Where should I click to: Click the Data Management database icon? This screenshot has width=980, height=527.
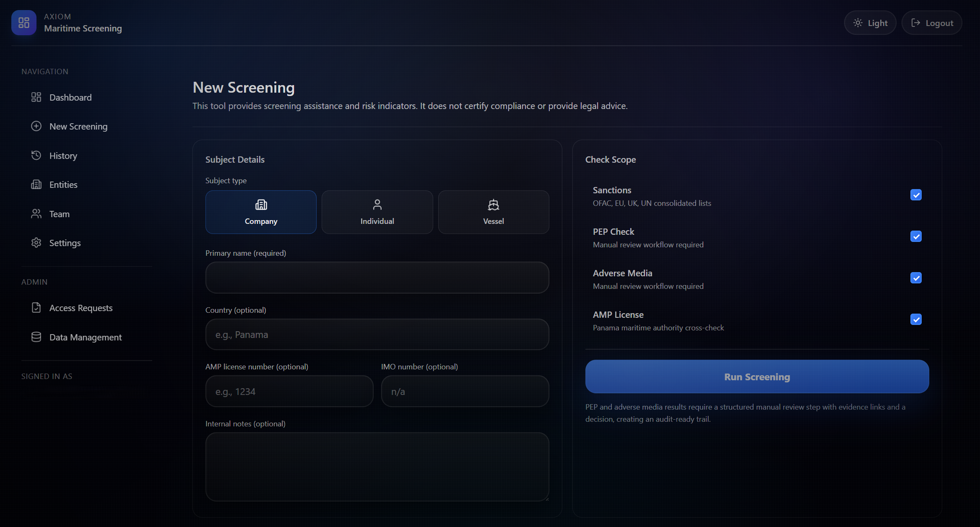(x=36, y=337)
